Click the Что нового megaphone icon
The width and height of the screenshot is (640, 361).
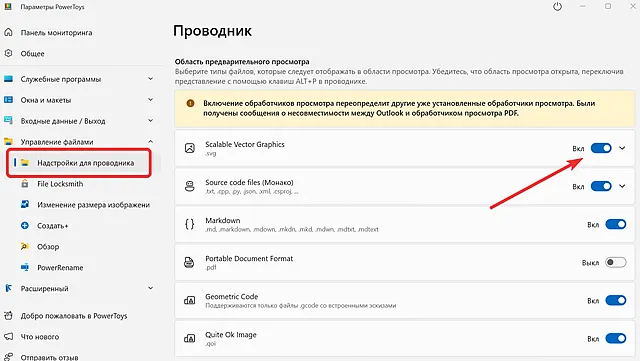tap(8, 336)
